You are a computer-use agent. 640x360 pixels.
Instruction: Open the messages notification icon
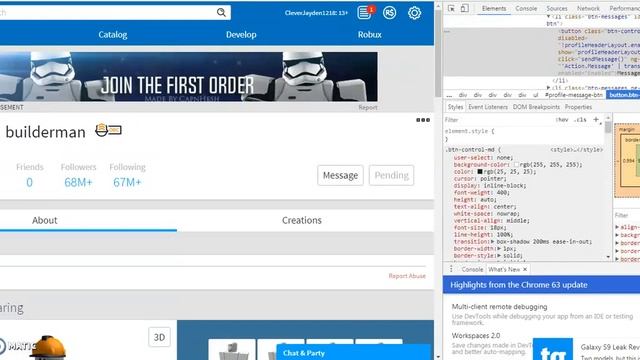[364, 13]
